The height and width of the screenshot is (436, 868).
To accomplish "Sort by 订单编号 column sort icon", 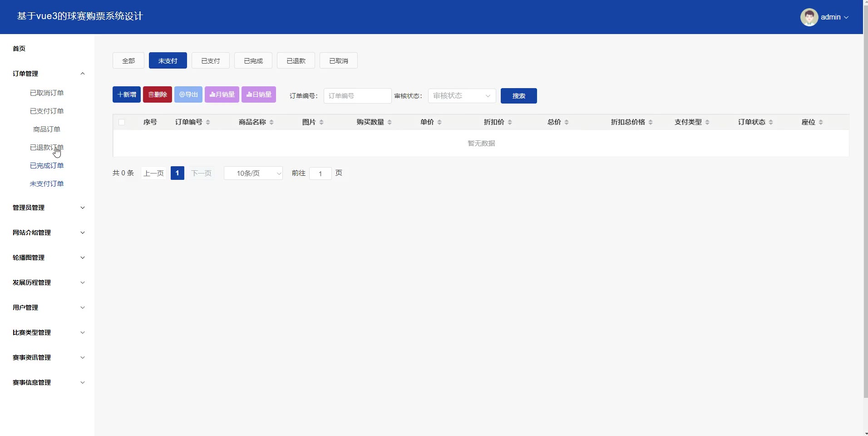I will tap(208, 122).
